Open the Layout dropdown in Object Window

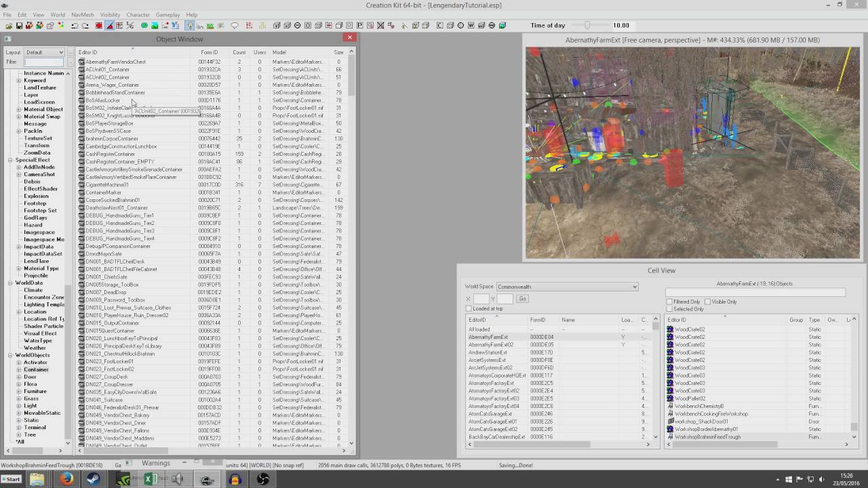pos(44,52)
